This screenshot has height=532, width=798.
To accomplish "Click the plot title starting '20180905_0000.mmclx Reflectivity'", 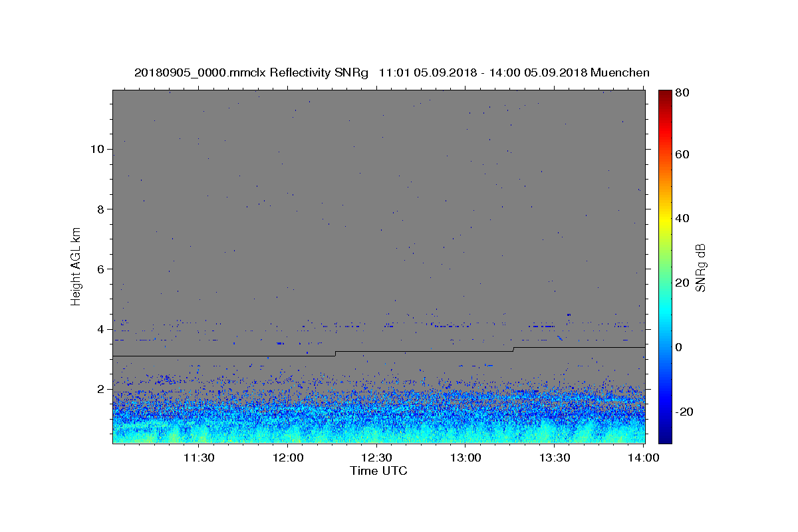I will click(x=392, y=73).
